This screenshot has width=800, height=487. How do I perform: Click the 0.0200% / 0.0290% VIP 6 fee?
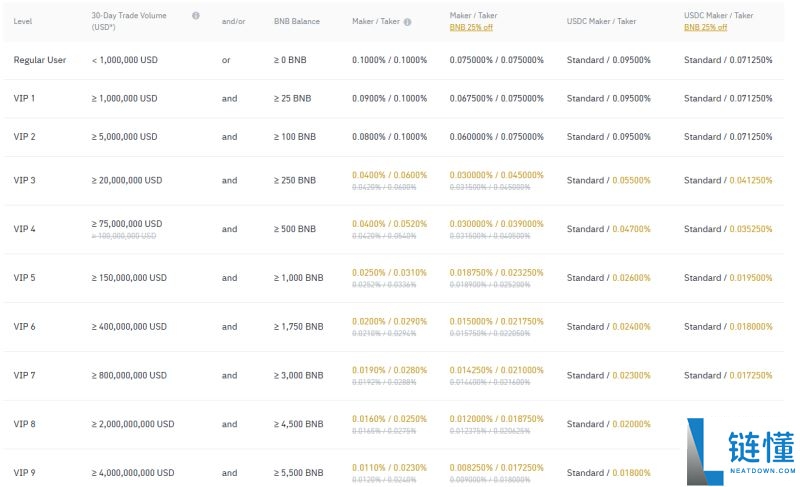point(389,321)
